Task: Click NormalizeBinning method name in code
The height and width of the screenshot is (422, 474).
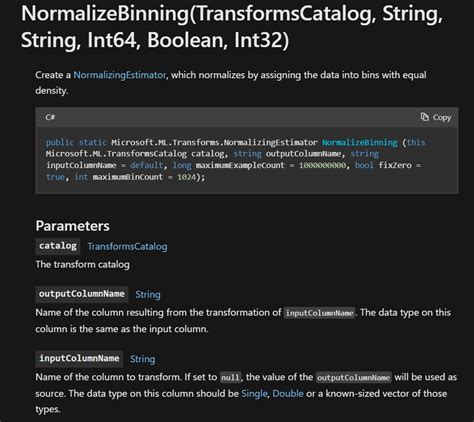Action: click(x=360, y=142)
